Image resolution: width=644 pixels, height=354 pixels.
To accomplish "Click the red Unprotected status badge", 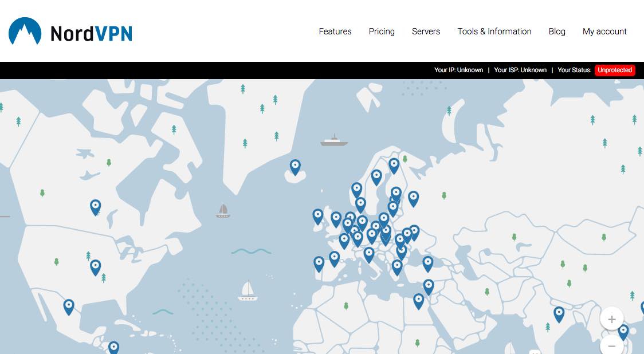I will tap(615, 70).
